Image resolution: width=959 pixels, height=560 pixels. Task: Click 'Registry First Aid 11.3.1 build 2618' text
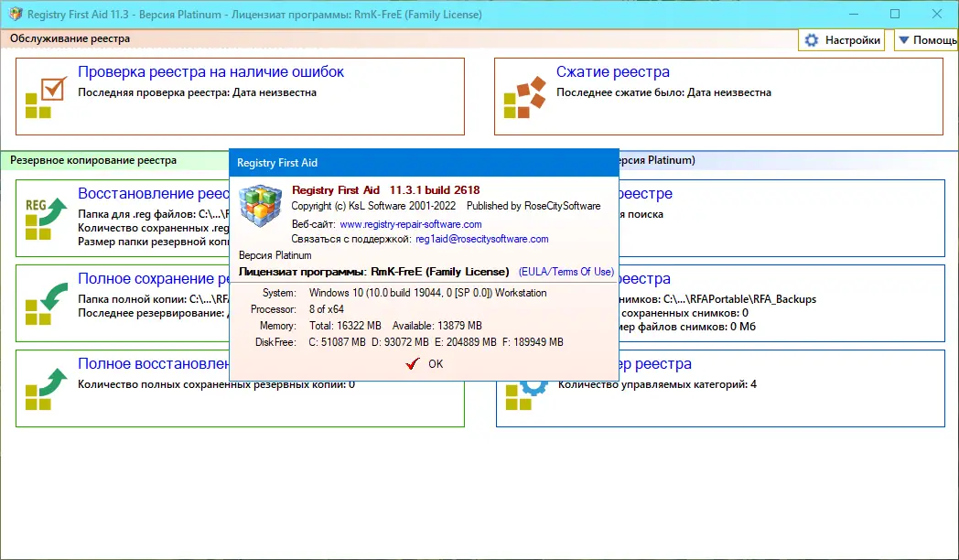[x=386, y=190]
